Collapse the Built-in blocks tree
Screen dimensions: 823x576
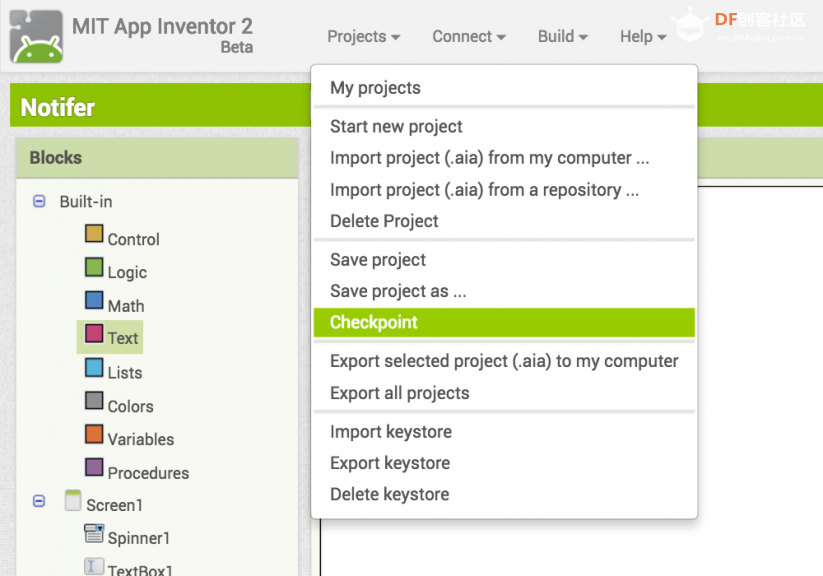tap(39, 201)
